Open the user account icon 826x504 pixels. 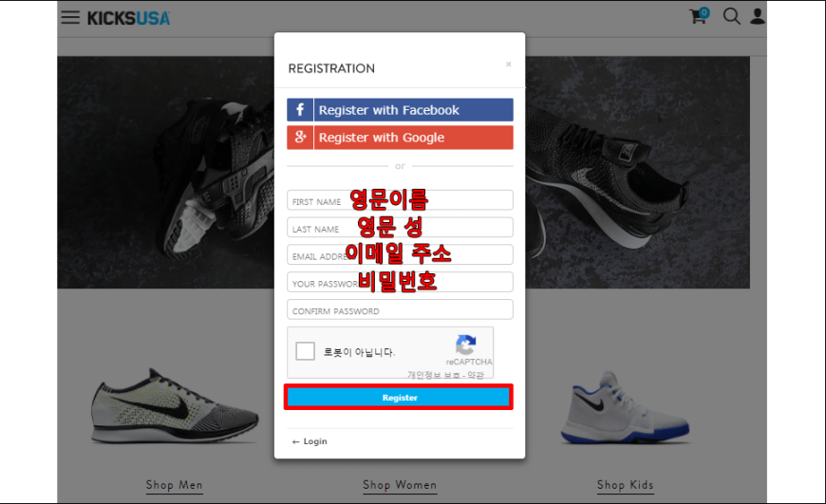pos(757,16)
